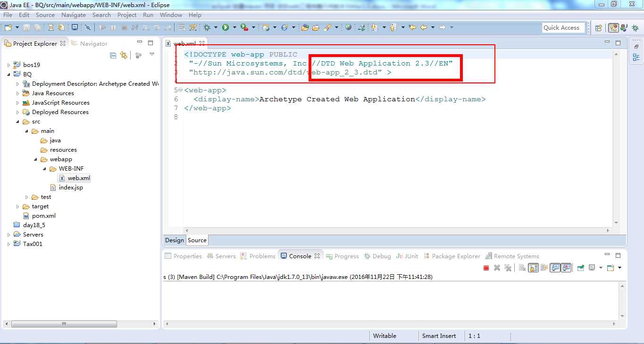Click the red Terminate icon in Console

[x=486, y=268]
